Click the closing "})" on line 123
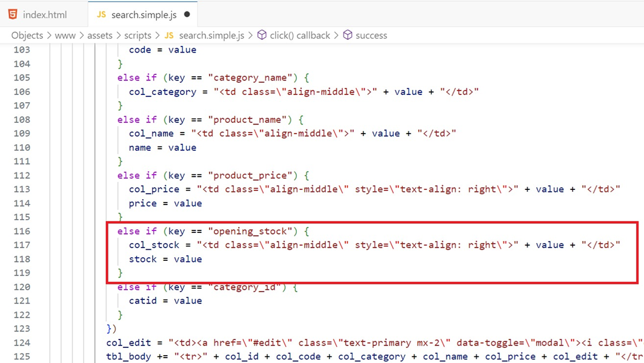The height and width of the screenshot is (363, 644). coord(111,329)
